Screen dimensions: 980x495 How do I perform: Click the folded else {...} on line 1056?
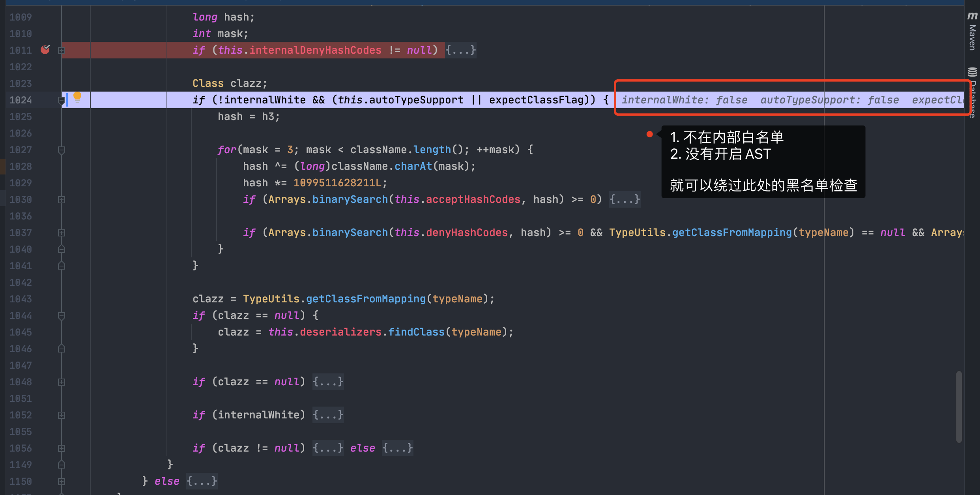pos(397,448)
